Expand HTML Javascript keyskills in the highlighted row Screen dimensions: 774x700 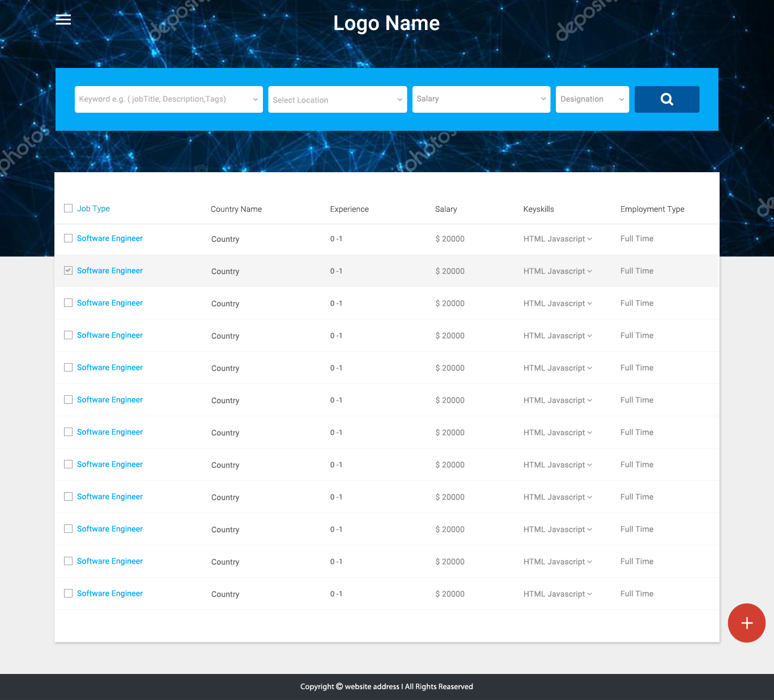(558, 271)
